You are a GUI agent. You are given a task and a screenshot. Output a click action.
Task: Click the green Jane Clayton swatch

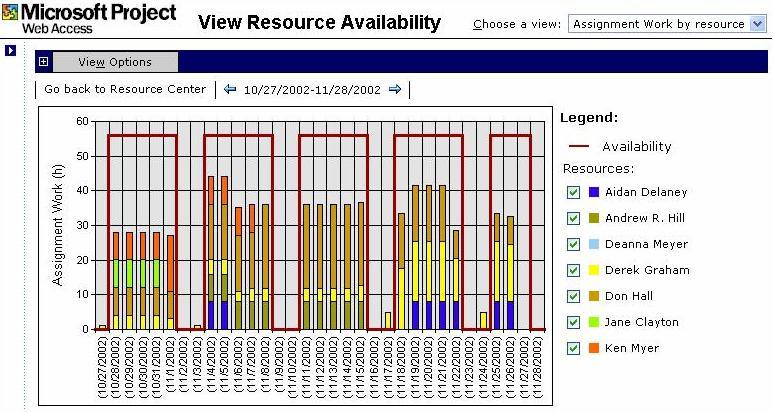594,322
